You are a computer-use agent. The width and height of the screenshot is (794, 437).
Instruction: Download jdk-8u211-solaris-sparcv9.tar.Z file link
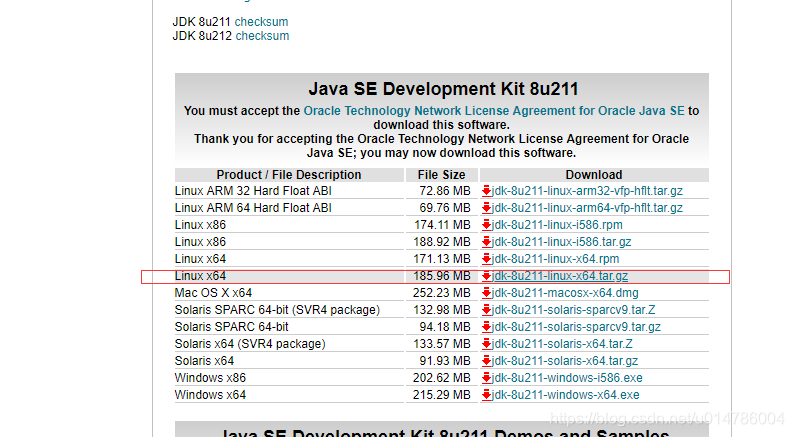pyautogui.click(x=573, y=310)
